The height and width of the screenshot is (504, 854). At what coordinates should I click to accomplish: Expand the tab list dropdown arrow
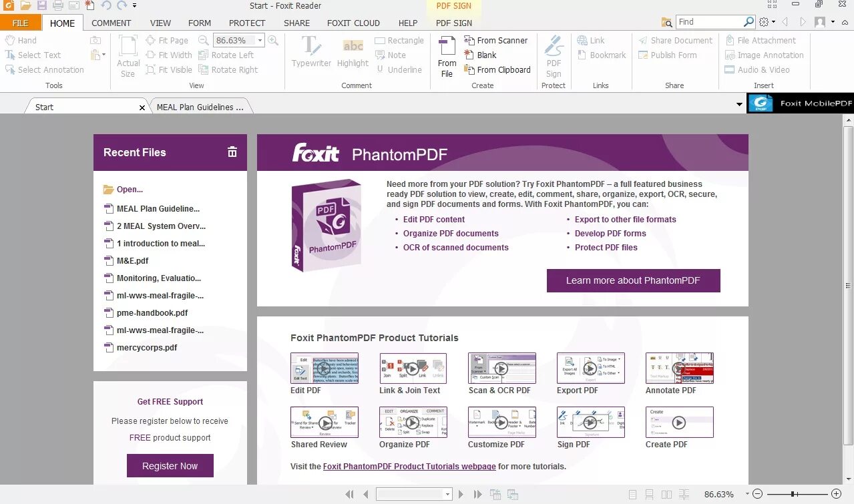coord(739,104)
